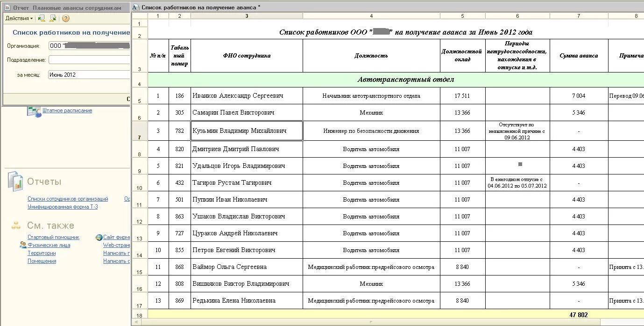The image size is (644, 326).
Task: Click the ФИО сотрудника column heading cell
Action: pos(247,56)
